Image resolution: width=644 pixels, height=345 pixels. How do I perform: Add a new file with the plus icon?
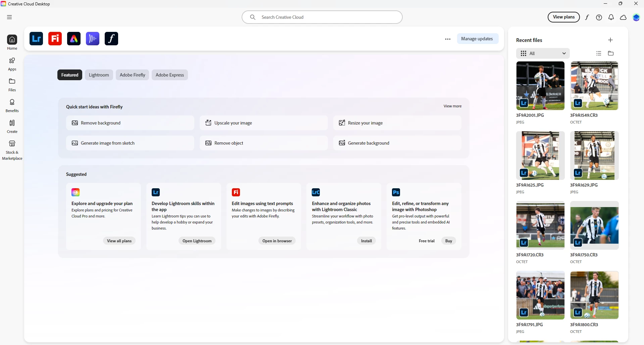610,40
